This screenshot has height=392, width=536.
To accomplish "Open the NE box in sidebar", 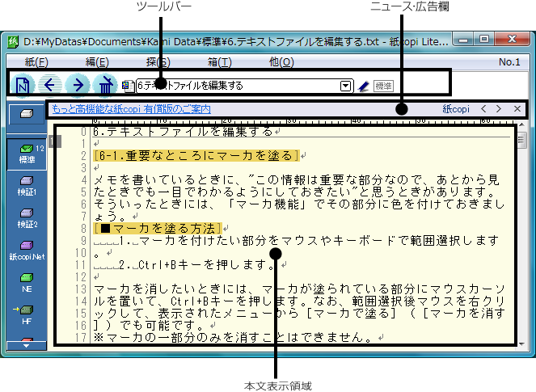I will pos(27,280).
